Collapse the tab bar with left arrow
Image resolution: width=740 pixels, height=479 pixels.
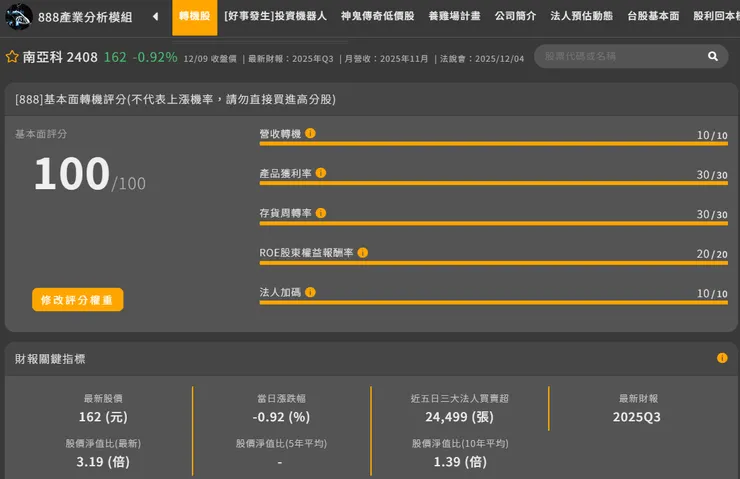click(x=155, y=17)
